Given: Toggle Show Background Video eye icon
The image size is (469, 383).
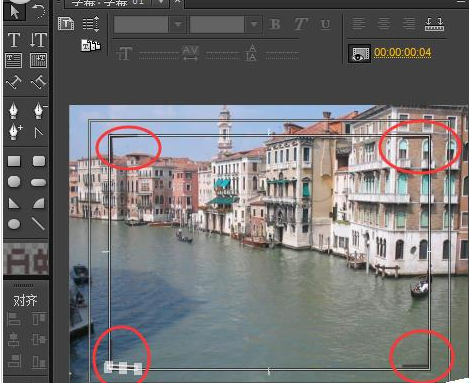Looking at the screenshot, I should [359, 53].
